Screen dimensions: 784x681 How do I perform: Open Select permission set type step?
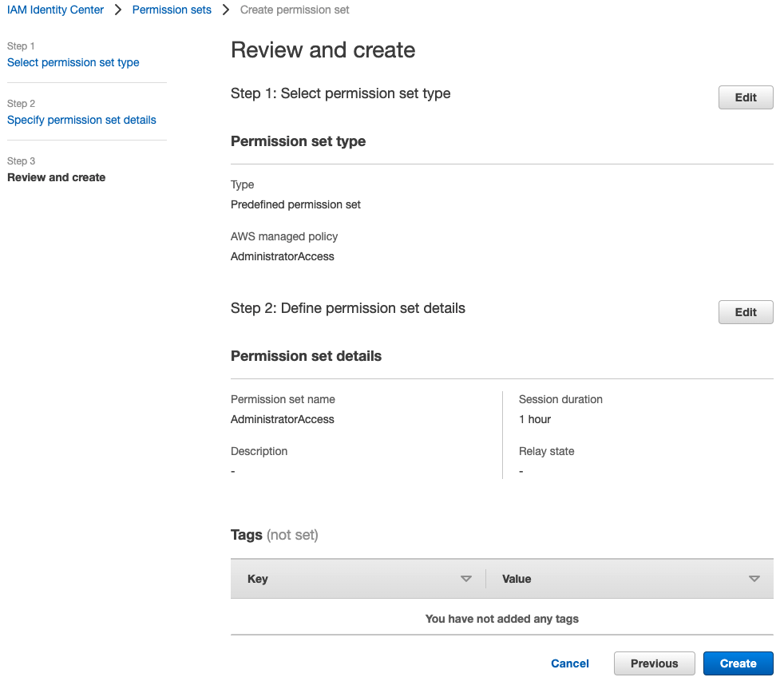pyautogui.click(x=73, y=62)
